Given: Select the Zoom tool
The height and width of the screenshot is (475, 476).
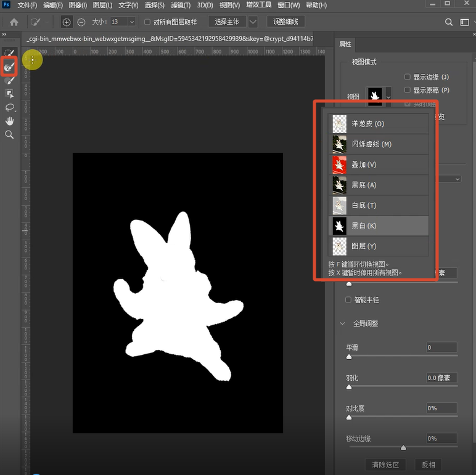Looking at the screenshot, I should [x=9, y=135].
